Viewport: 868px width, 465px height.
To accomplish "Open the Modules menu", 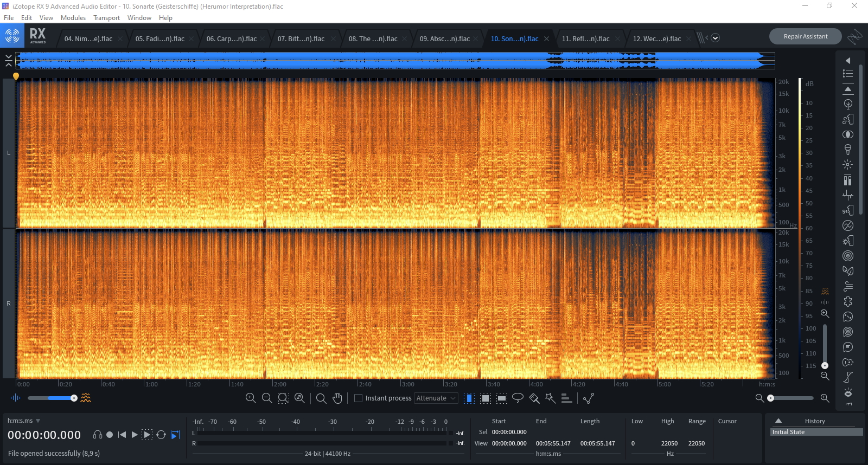I will [73, 18].
